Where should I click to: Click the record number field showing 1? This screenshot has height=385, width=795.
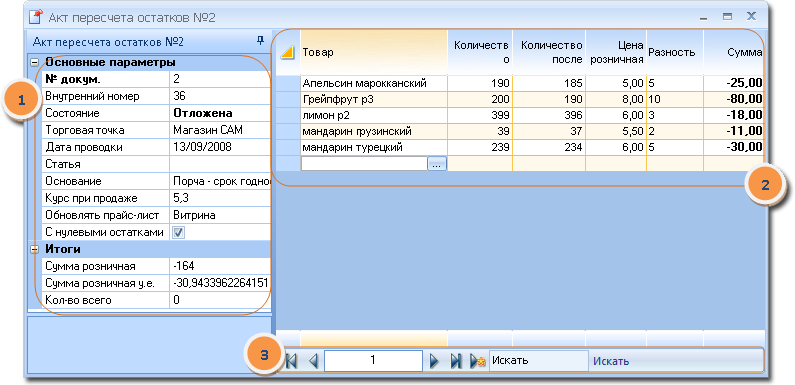tap(373, 361)
